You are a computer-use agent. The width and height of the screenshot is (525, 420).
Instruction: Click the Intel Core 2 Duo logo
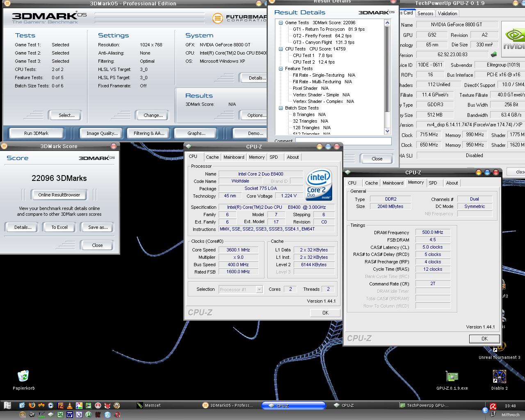click(x=319, y=185)
